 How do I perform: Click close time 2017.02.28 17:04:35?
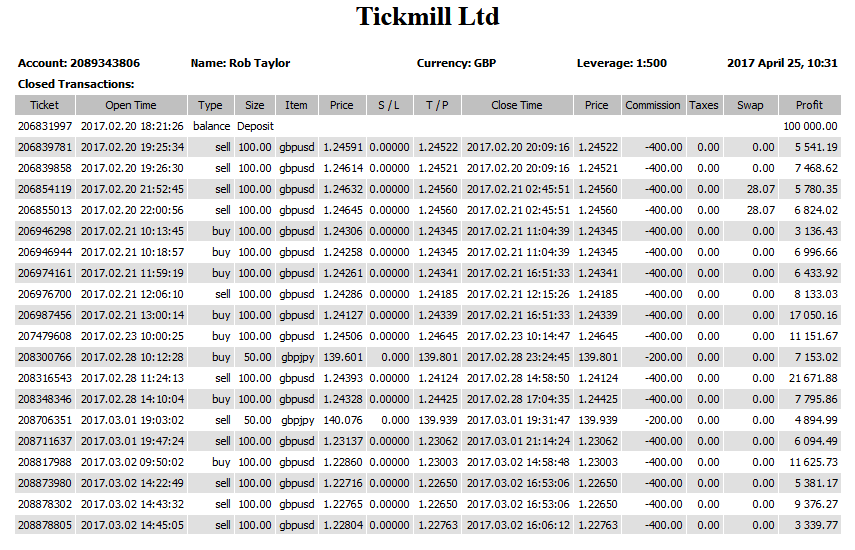pyautogui.click(x=518, y=399)
